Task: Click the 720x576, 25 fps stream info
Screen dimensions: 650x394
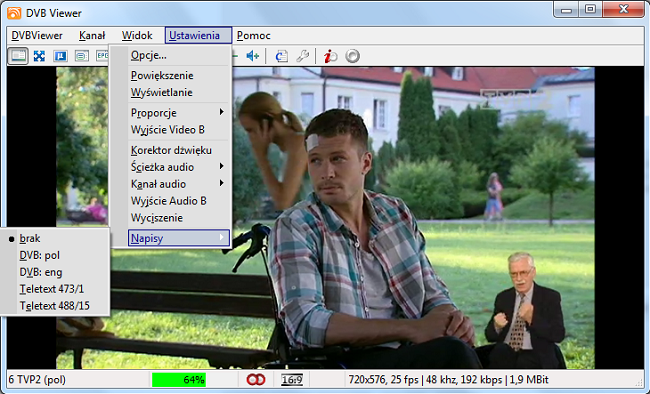Action: coord(448,379)
